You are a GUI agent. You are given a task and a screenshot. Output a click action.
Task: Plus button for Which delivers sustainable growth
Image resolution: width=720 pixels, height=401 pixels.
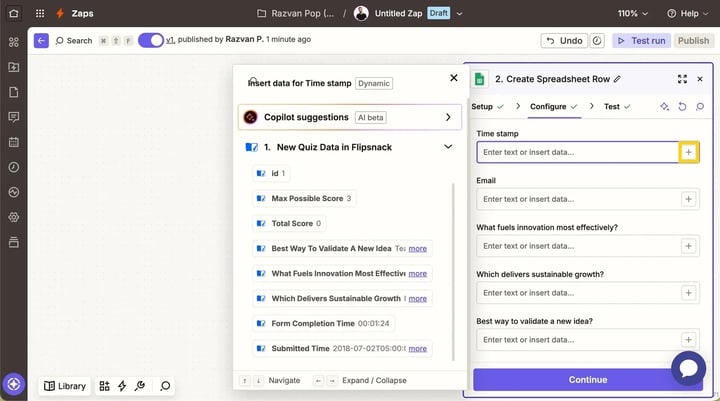pyautogui.click(x=688, y=293)
